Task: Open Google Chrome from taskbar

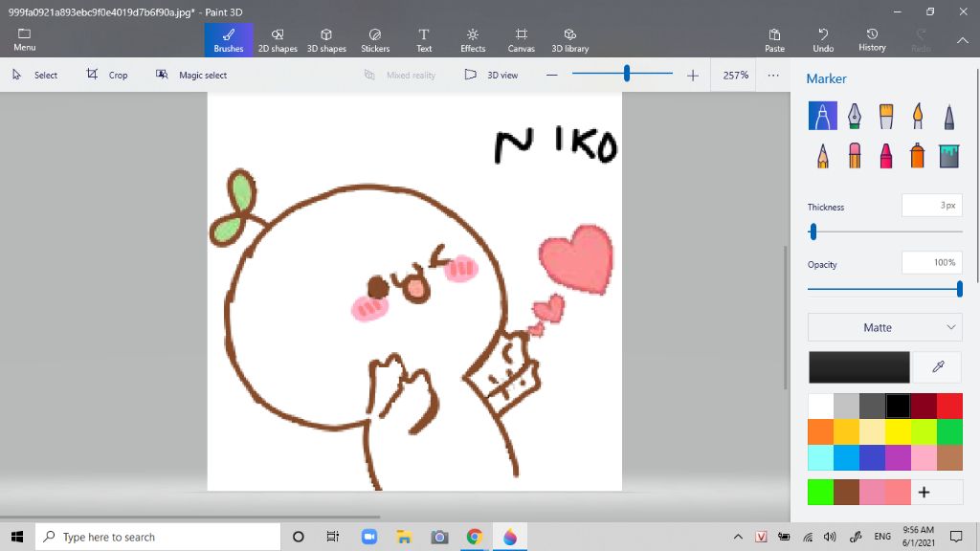Action: click(x=475, y=537)
